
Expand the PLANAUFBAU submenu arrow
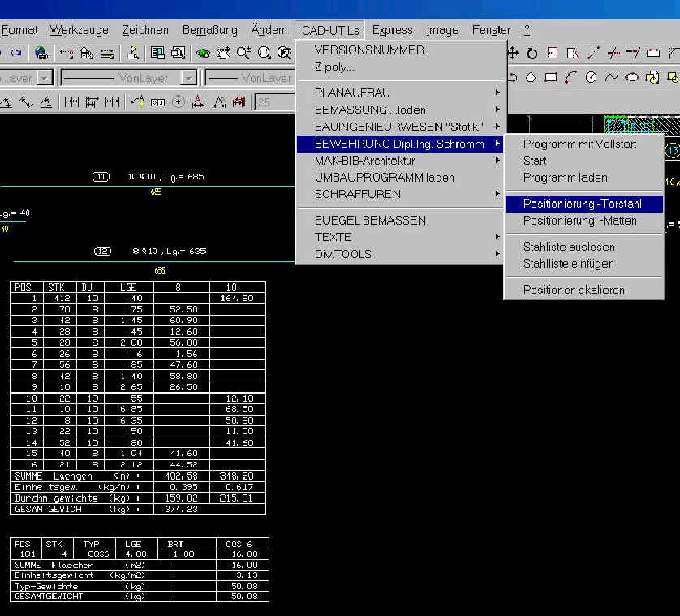497,93
